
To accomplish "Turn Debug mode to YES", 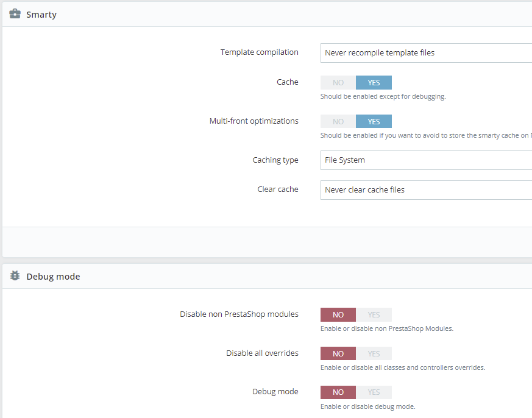I will click(x=374, y=392).
